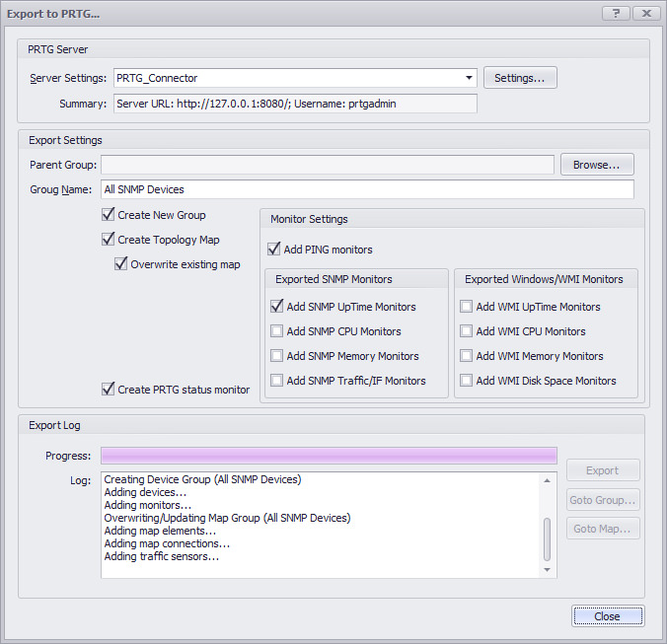
Task: Click Browse... for parent group
Action: [x=597, y=165]
